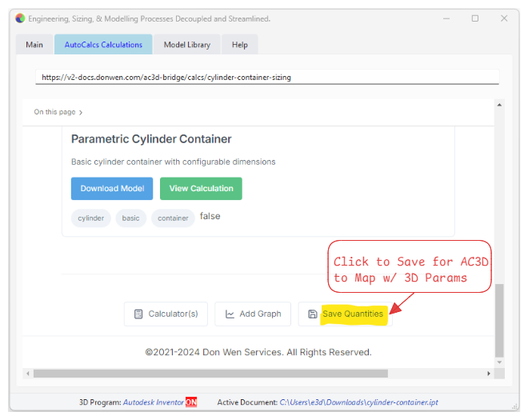Select the container tag
Viewport: 528px width, 420px height.
[173, 218]
